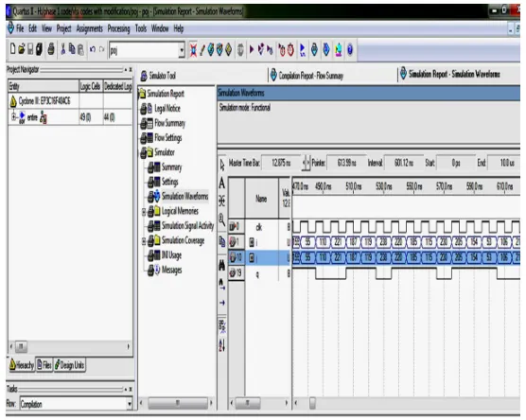Click the Help question mark icon in toolbar

[x=350, y=50]
